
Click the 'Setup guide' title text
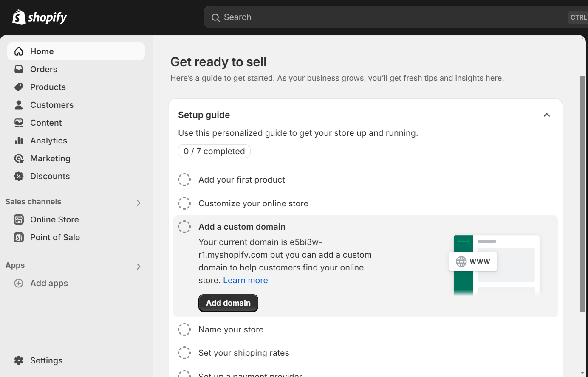[204, 115]
